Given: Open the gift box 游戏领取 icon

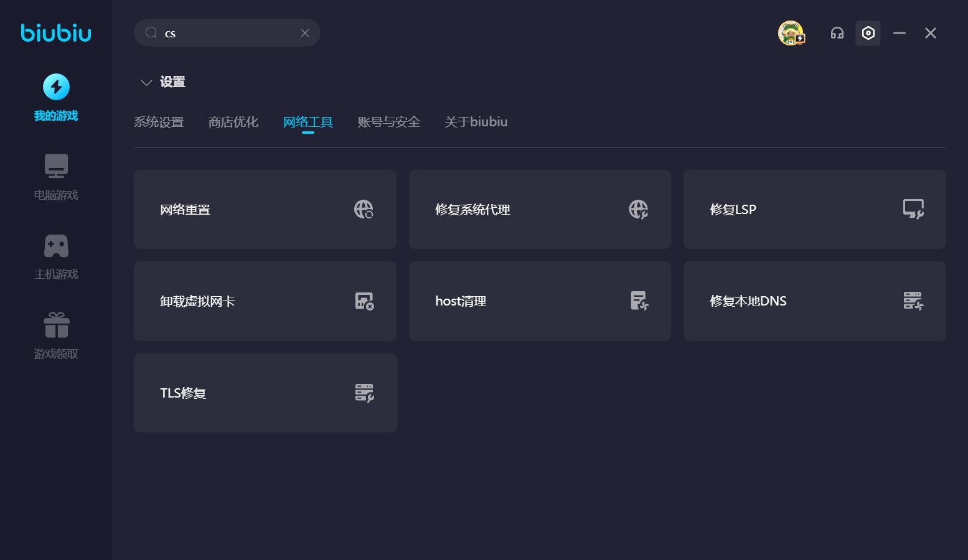Looking at the screenshot, I should 56,325.
